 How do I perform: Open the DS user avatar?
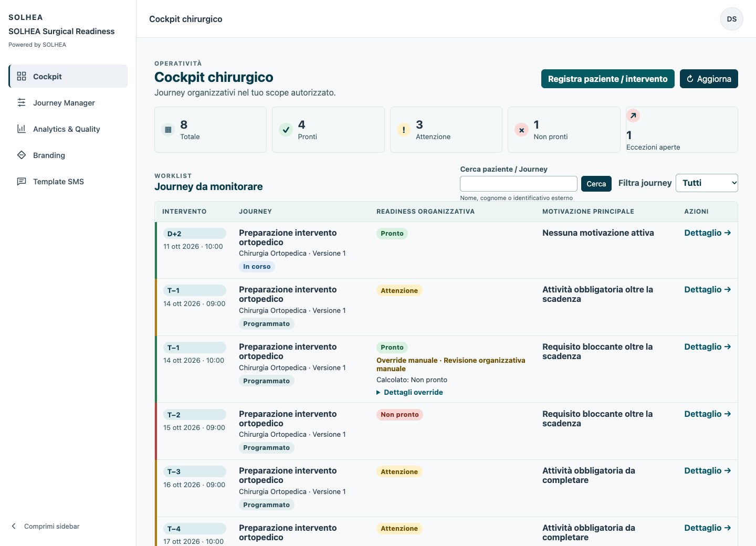732,19
